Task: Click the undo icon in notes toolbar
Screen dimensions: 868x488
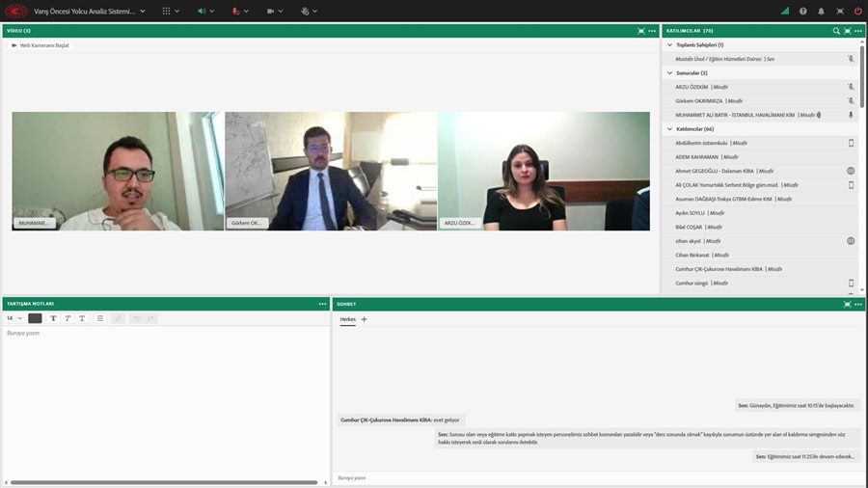Action: 136,318
